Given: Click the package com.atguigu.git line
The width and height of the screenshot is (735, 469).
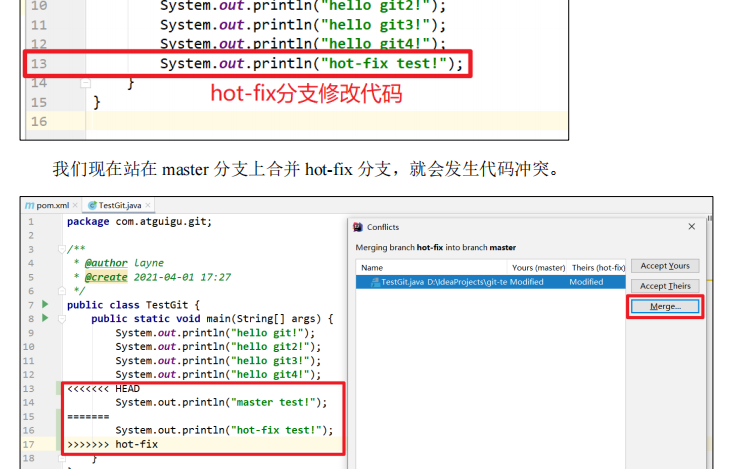Looking at the screenshot, I should coord(139,221).
